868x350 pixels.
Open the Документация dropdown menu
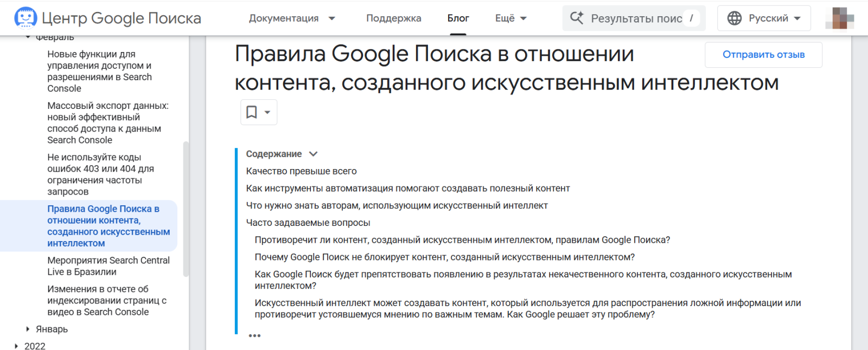pos(292,18)
